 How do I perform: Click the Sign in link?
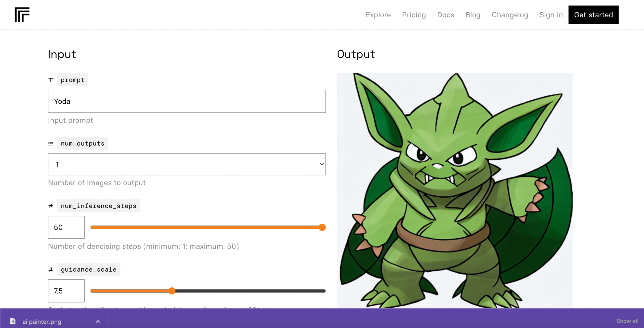(551, 15)
